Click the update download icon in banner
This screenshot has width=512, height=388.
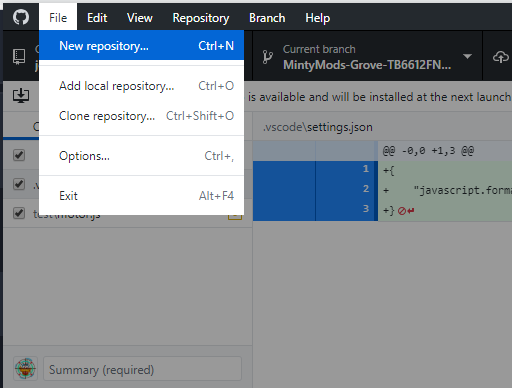pos(21,96)
